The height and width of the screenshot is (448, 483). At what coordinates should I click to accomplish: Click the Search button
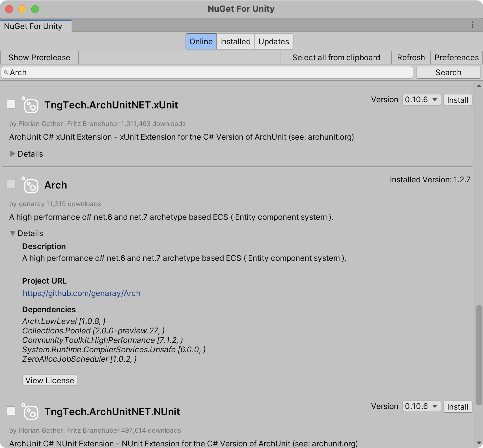coord(448,72)
